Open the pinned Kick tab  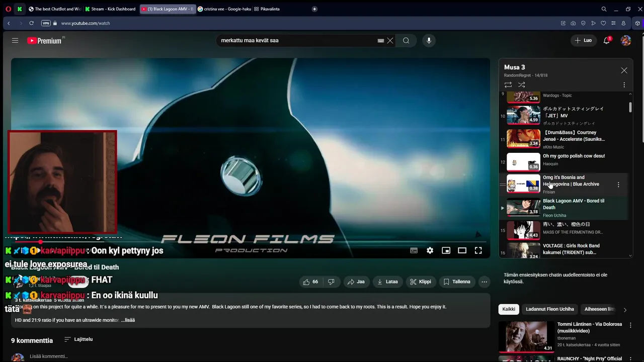point(20,9)
